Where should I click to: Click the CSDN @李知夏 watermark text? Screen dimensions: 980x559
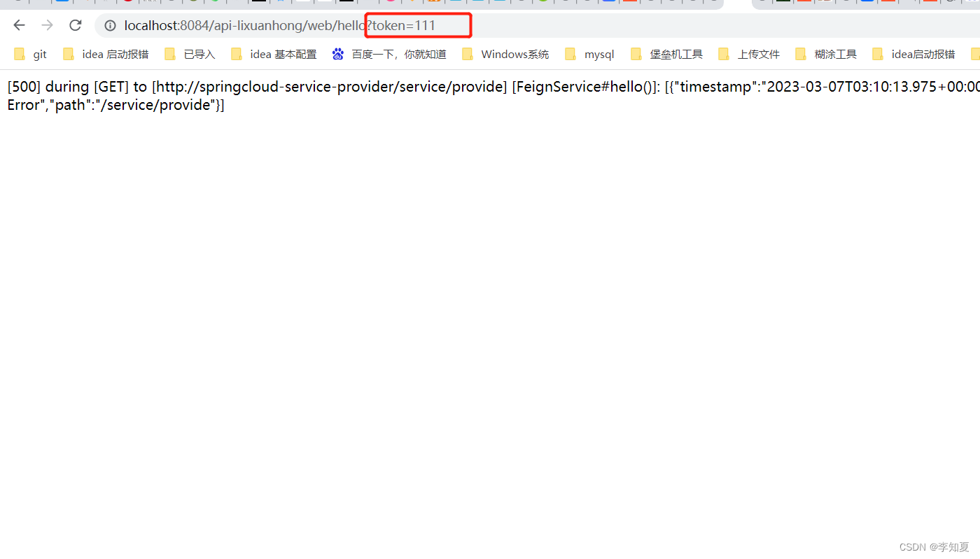pos(934,546)
